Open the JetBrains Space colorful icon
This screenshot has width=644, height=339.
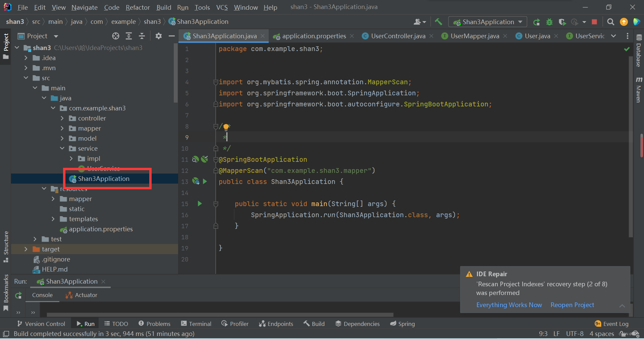click(x=636, y=22)
